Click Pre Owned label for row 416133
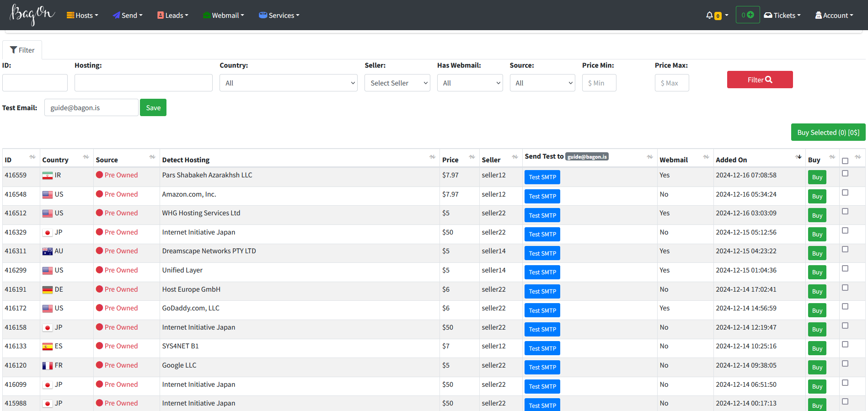868x411 pixels. (121, 346)
